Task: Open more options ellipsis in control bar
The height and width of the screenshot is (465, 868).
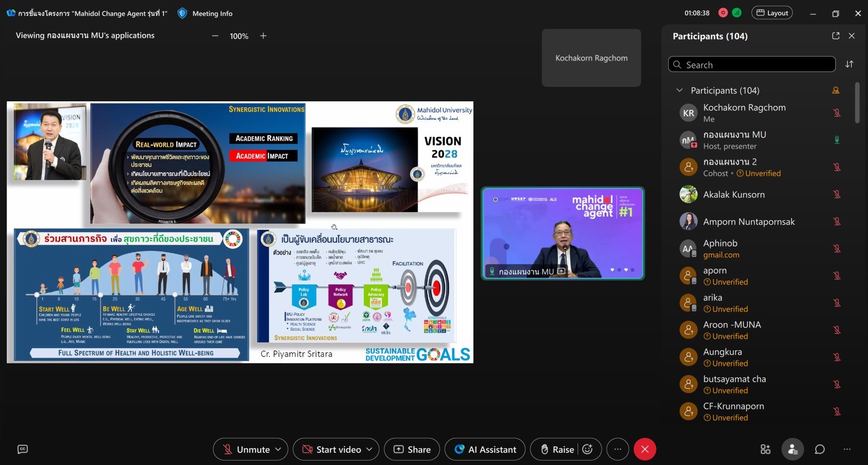Action: pyautogui.click(x=617, y=449)
